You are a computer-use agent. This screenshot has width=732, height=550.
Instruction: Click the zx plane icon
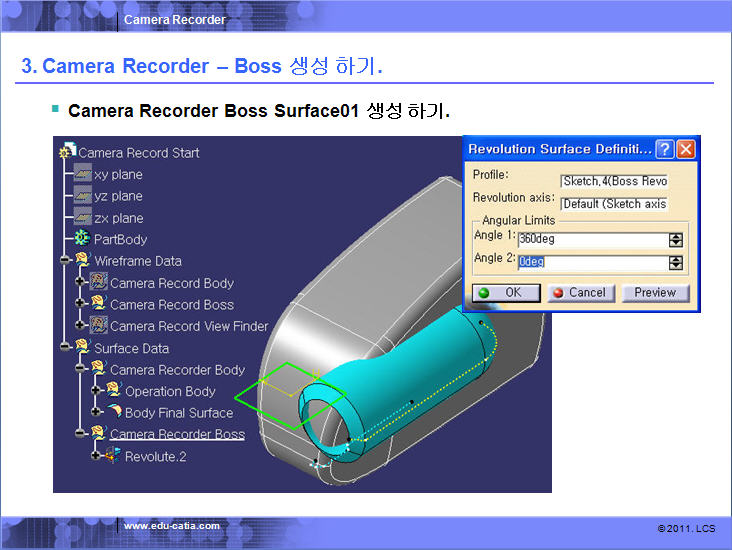click(83, 218)
